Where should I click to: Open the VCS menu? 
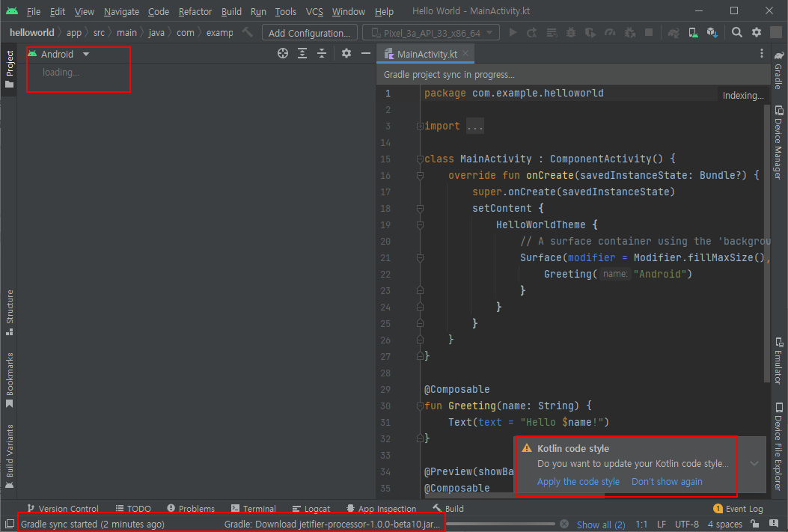[x=314, y=11]
